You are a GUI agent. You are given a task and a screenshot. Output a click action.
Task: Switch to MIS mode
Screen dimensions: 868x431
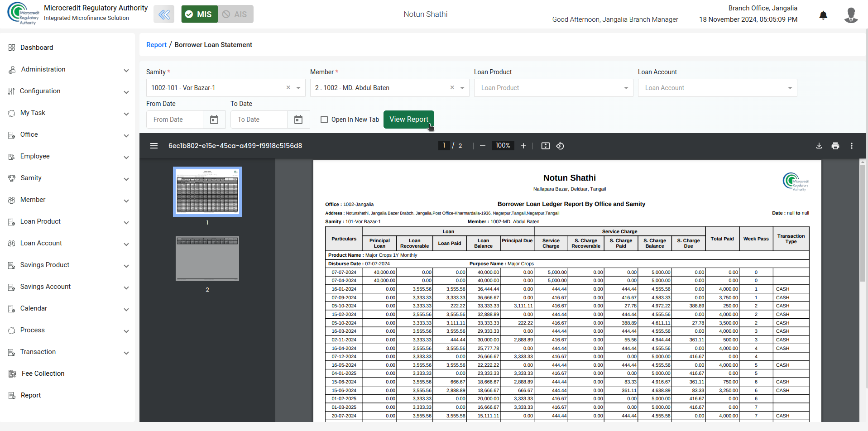point(200,14)
